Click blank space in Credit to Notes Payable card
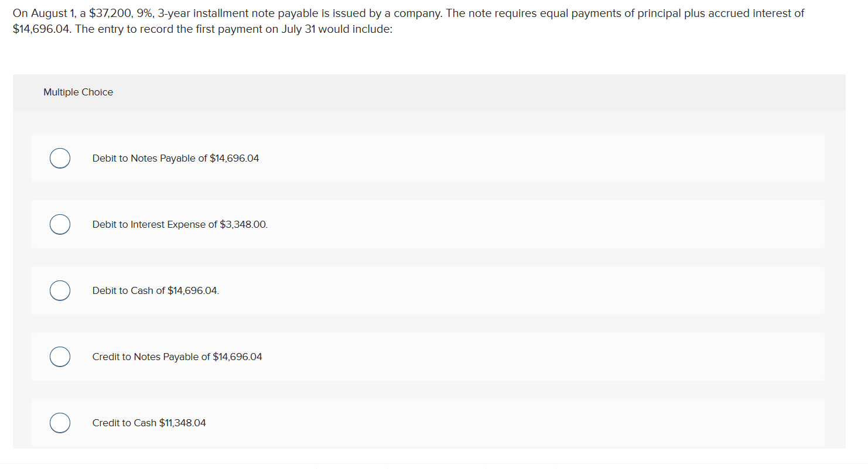The image size is (868, 469). click(527, 357)
